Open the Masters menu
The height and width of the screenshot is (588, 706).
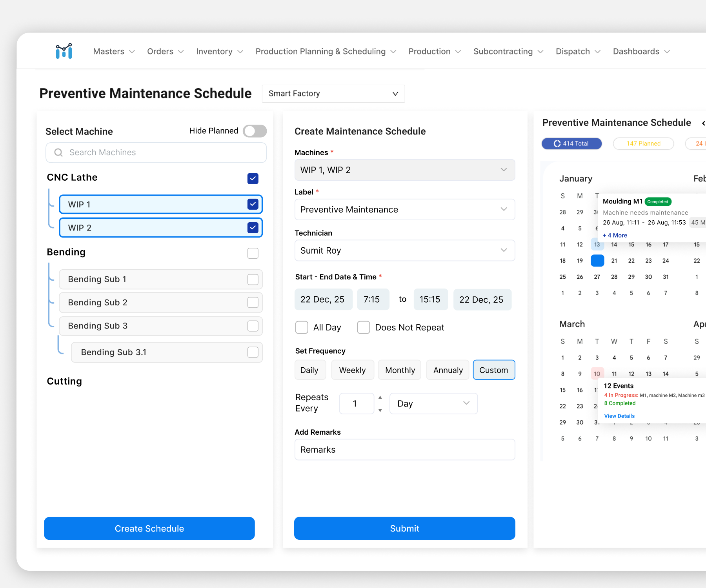114,51
